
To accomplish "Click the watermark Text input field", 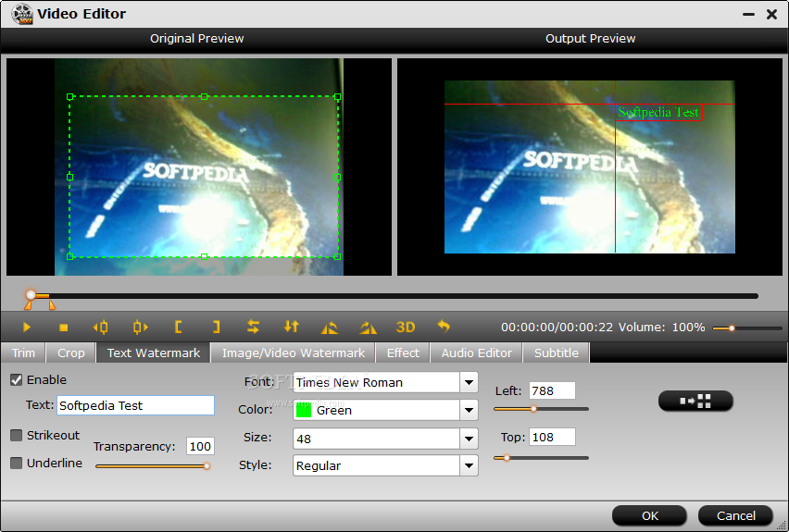I will pyautogui.click(x=136, y=405).
